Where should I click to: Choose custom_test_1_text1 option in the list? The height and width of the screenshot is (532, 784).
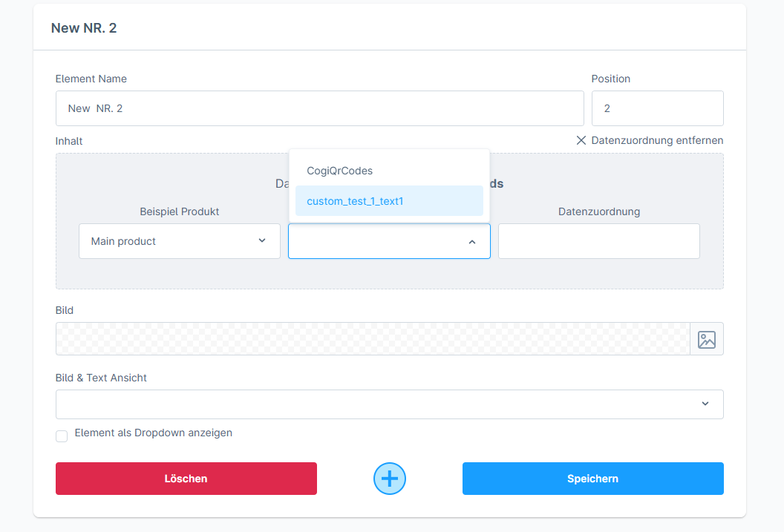tap(355, 201)
